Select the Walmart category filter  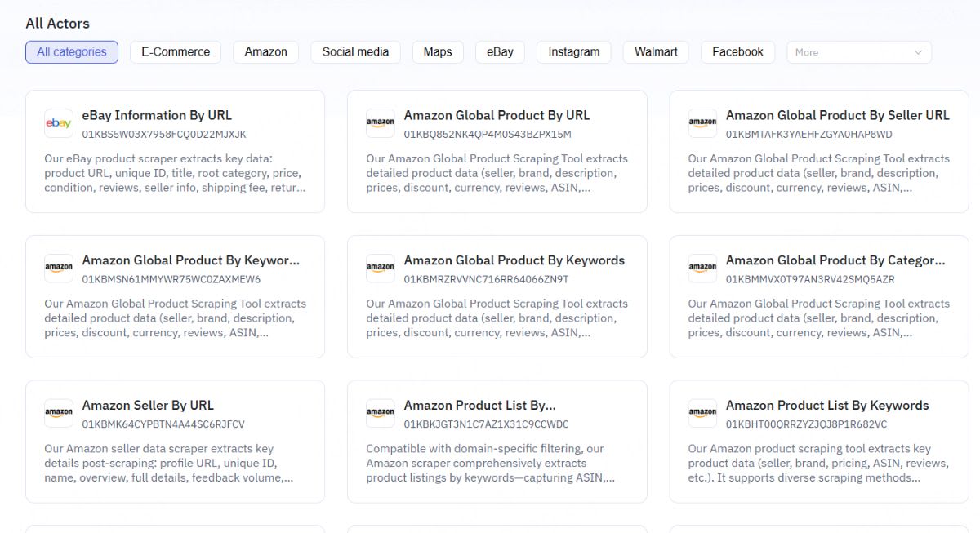(x=656, y=52)
